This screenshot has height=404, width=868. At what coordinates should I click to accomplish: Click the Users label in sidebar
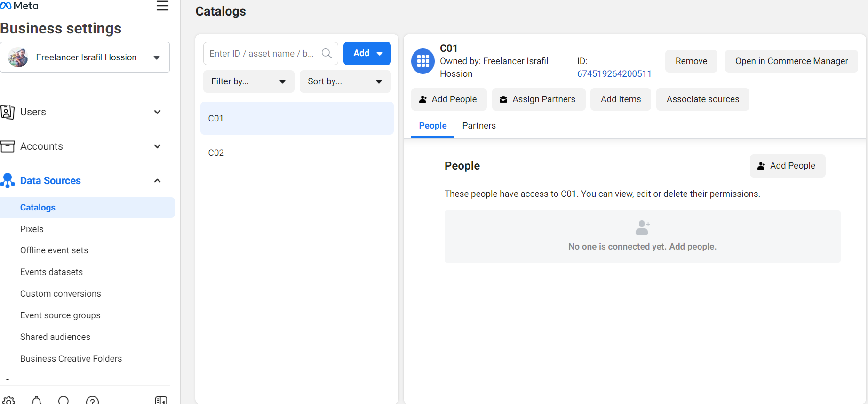(x=33, y=112)
